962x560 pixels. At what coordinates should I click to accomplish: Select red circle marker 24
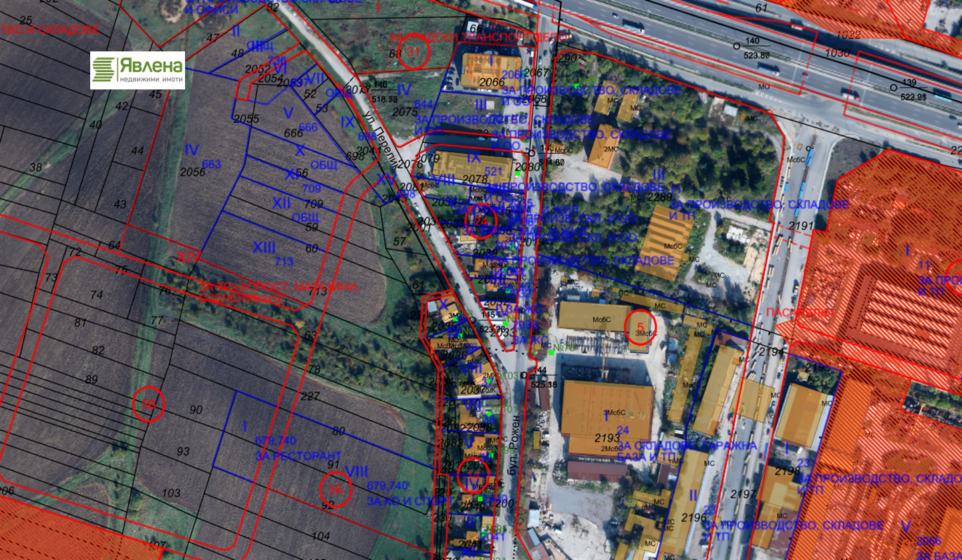pyautogui.click(x=480, y=221)
